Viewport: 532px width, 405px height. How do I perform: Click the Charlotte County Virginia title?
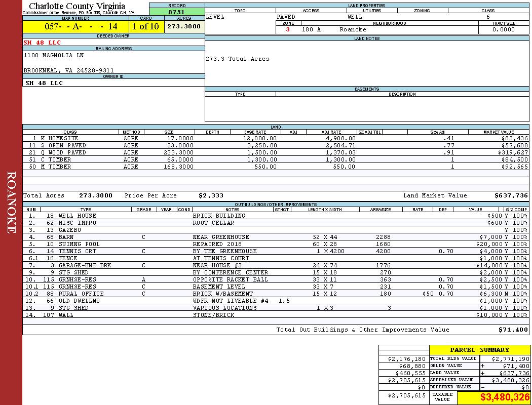77,6
